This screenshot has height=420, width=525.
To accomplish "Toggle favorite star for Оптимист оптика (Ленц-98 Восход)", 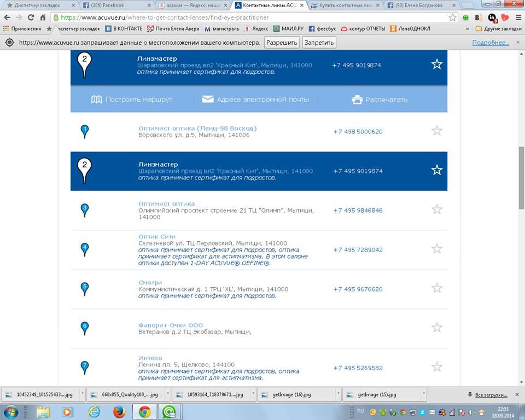I will pos(436,131).
